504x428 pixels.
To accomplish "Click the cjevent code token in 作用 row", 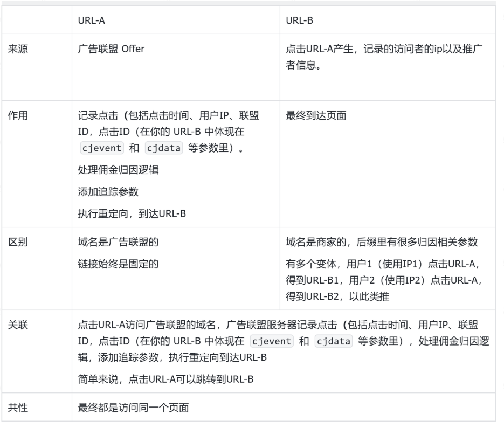I will click(101, 148).
